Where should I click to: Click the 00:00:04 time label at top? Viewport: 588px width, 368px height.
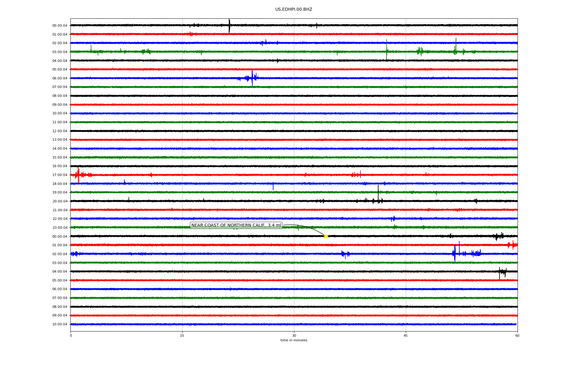(x=60, y=26)
